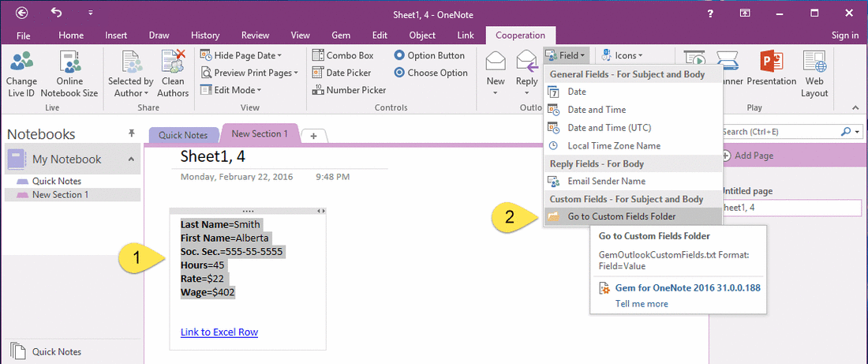Click the page title Sheet1, 4
868x364 pixels.
pos(213,157)
